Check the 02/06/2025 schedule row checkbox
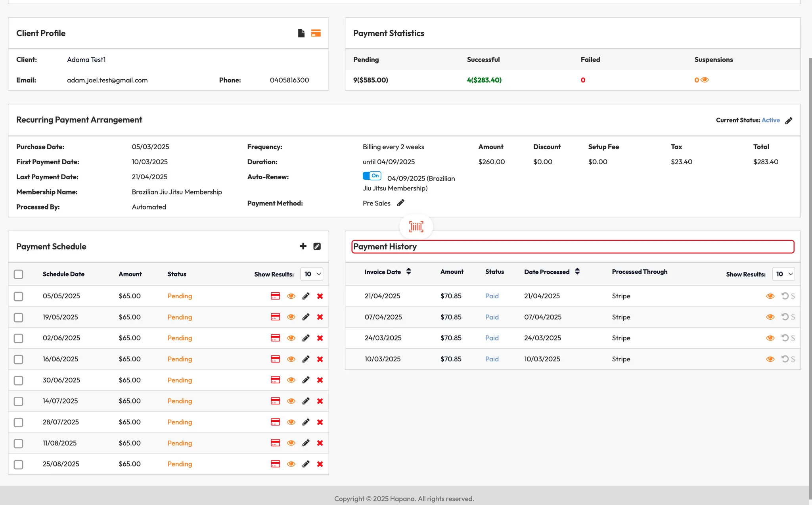 18,338
